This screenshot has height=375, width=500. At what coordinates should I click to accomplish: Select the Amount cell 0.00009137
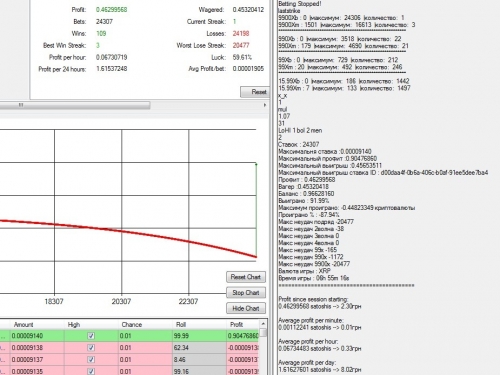(37, 359)
